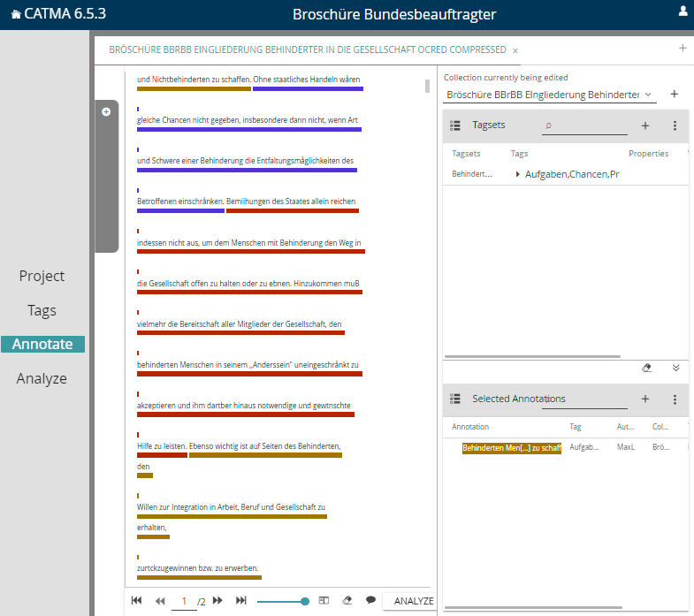The height and width of the screenshot is (616, 694).
Task: Open Tagsets panel options menu
Action: pos(675,125)
